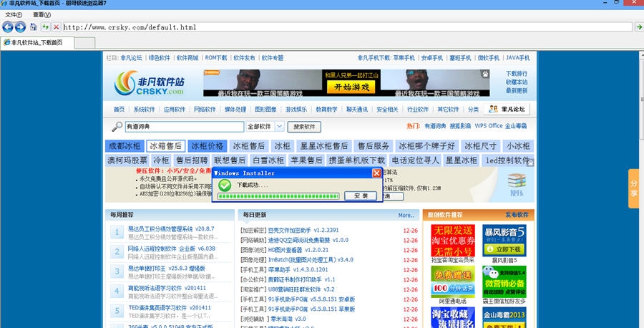This screenshot has width=644, height=328.
Task: Open 游戏娱乐 navigation item
Action: pyautogui.click(x=296, y=110)
